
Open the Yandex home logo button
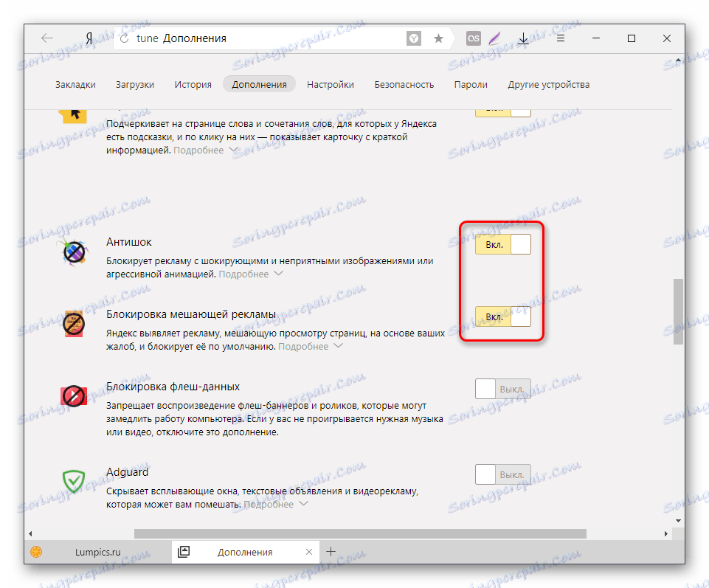[x=89, y=38]
